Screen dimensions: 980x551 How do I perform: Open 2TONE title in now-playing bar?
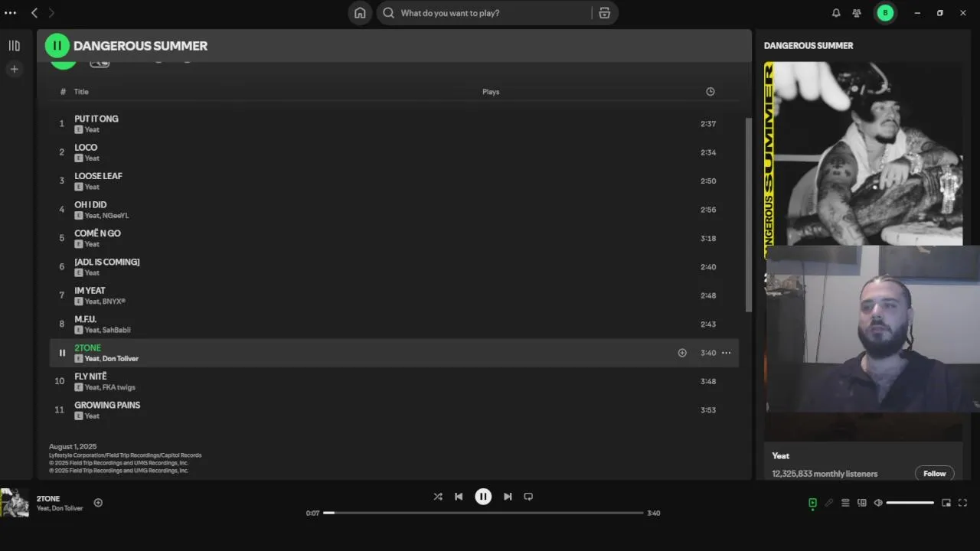point(48,499)
